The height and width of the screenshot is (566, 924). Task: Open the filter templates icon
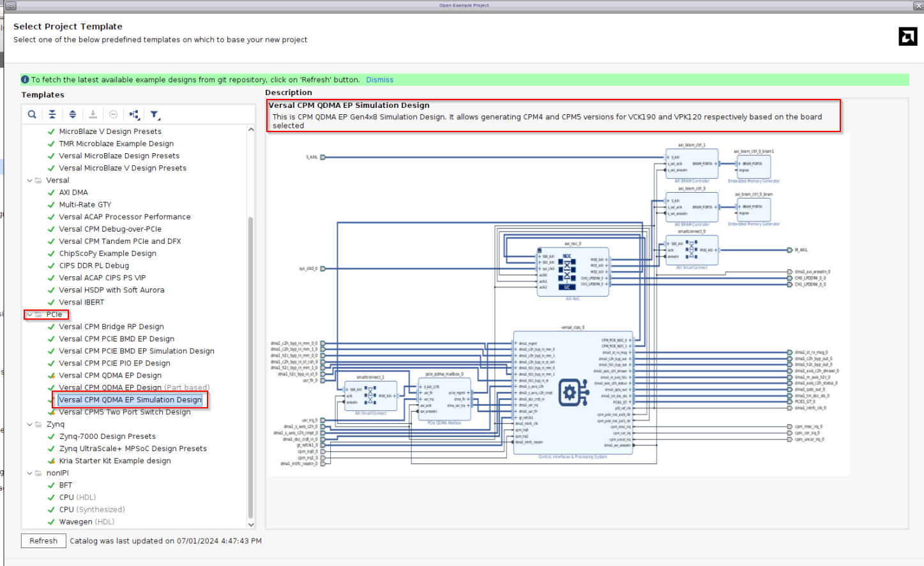pos(154,114)
